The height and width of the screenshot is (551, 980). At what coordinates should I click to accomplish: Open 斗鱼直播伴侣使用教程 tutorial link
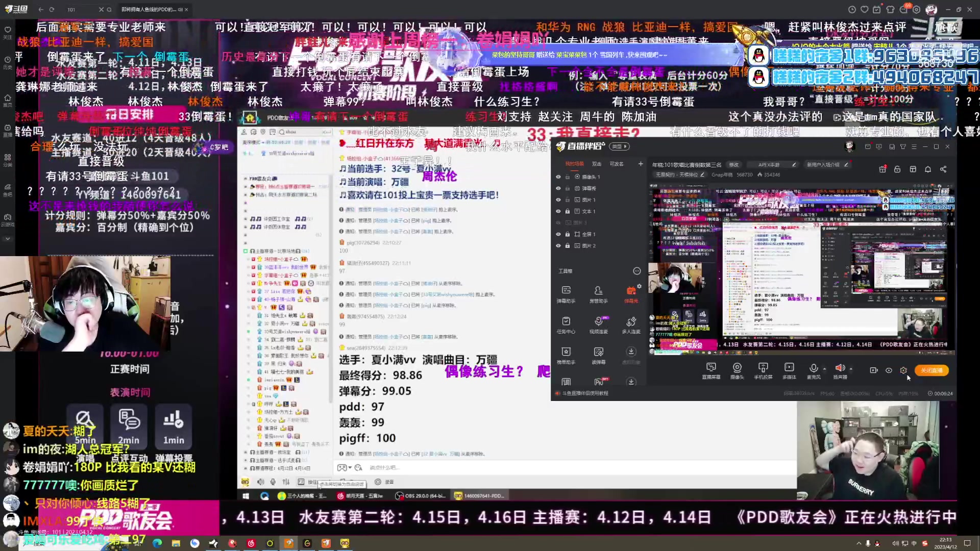[x=585, y=393]
